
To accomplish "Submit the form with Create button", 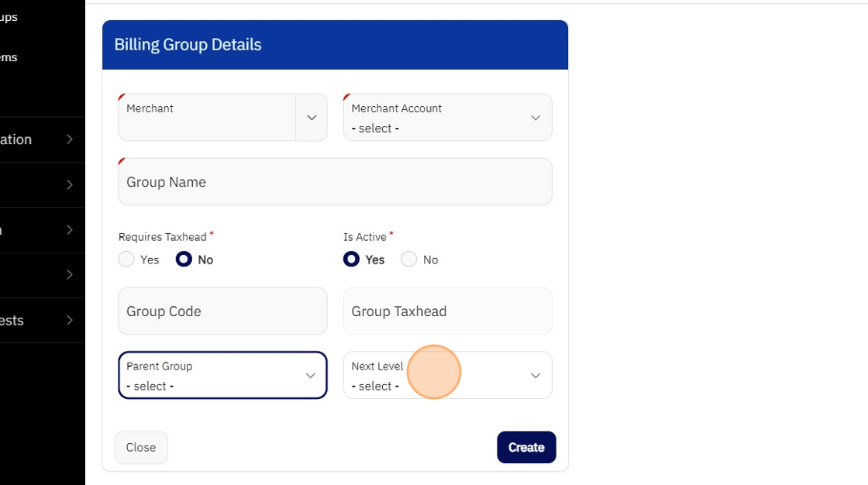I will (x=526, y=447).
